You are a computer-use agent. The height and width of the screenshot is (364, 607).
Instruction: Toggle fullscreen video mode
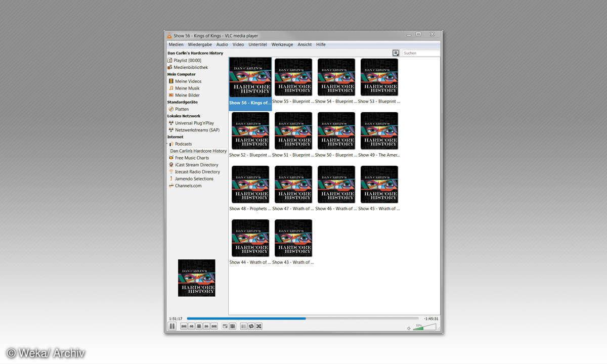[x=225, y=327]
